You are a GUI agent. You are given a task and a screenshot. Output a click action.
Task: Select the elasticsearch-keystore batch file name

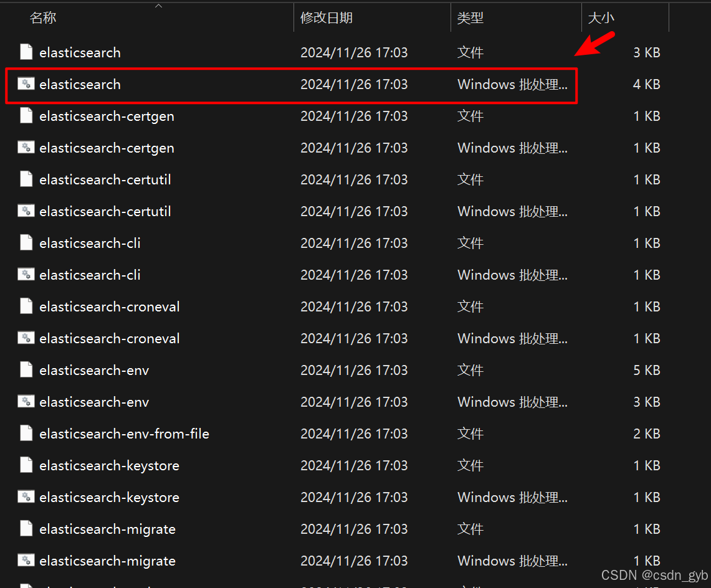[109, 497]
